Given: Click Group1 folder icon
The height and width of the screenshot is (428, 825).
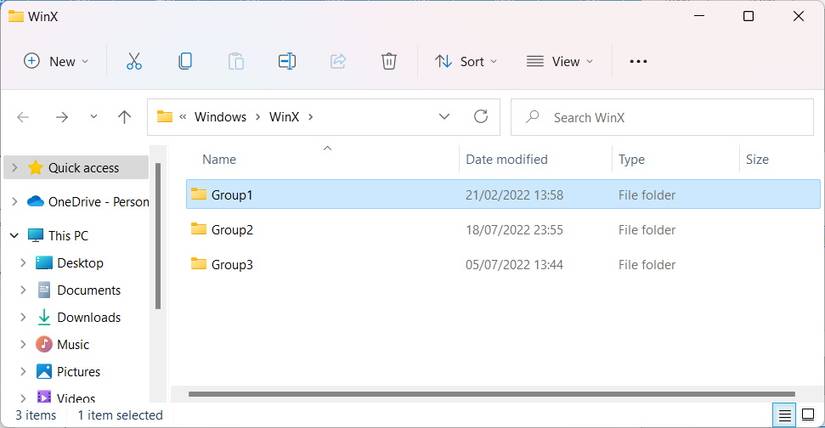Looking at the screenshot, I should point(198,194).
